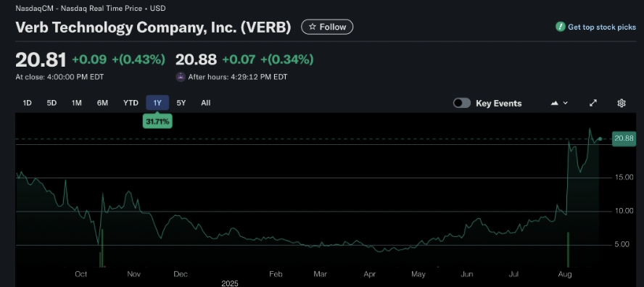Click the 20.88 current price label

point(624,138)
